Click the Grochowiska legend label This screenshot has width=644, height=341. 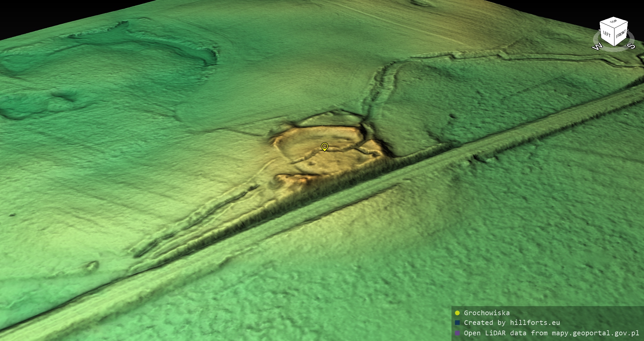[x=487, y=313]
